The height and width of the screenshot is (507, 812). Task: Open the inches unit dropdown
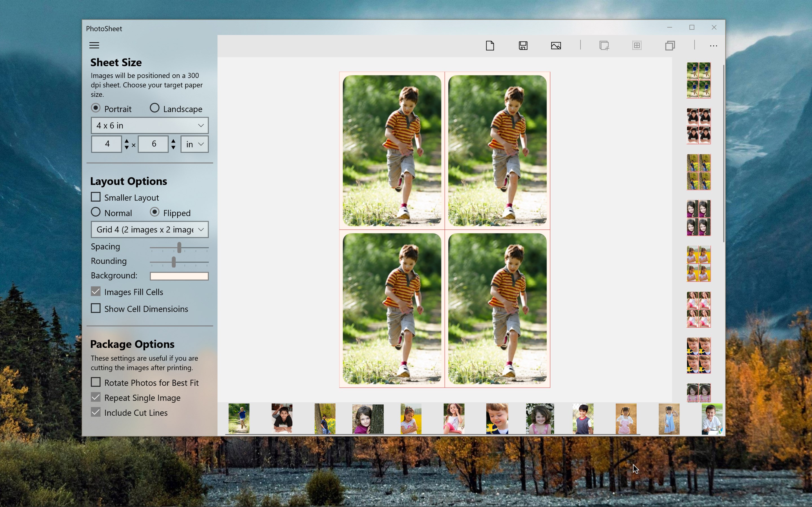pyautogui.click(x=195, y=144)
